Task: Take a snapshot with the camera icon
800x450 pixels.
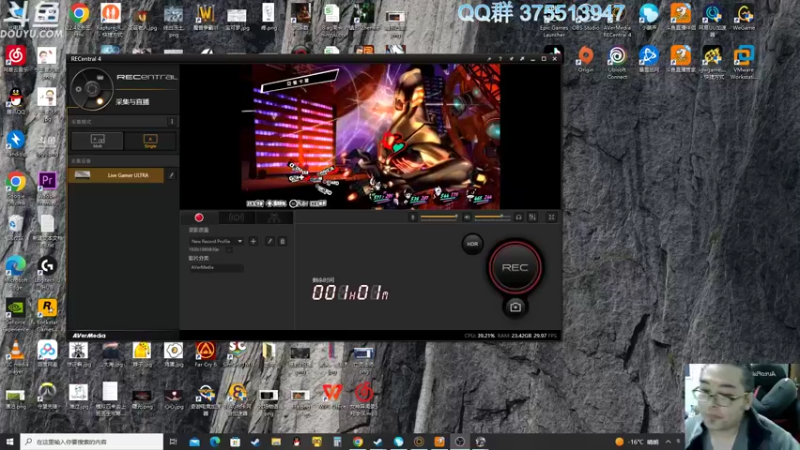Action: 515,307
